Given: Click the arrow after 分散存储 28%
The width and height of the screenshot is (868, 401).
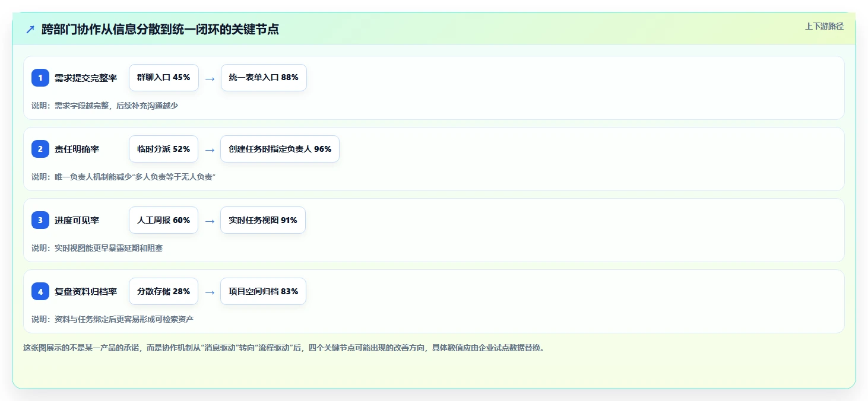Looking at the screenshot, I should pyautogui.click(x=210, y=292).
